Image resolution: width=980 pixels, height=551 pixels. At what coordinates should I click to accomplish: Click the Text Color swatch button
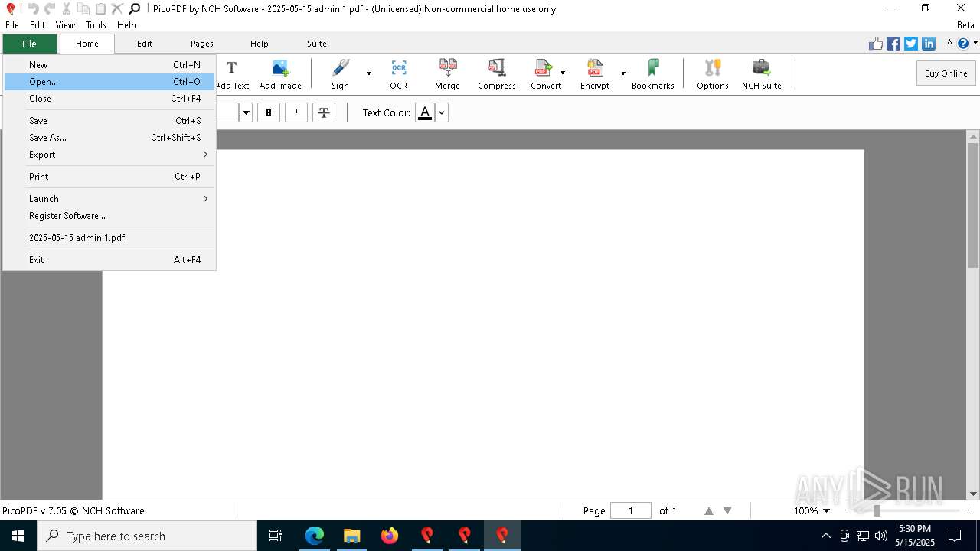pos(425,113)
